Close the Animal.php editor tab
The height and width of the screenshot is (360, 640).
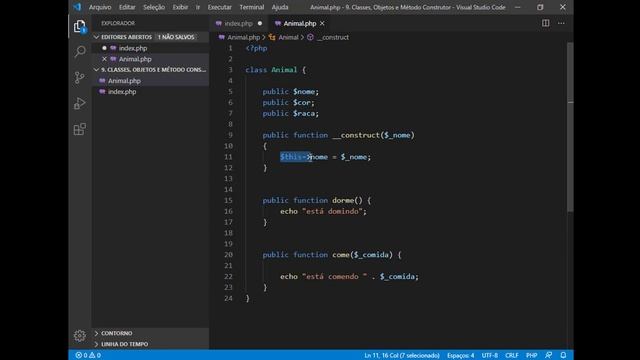322,24
